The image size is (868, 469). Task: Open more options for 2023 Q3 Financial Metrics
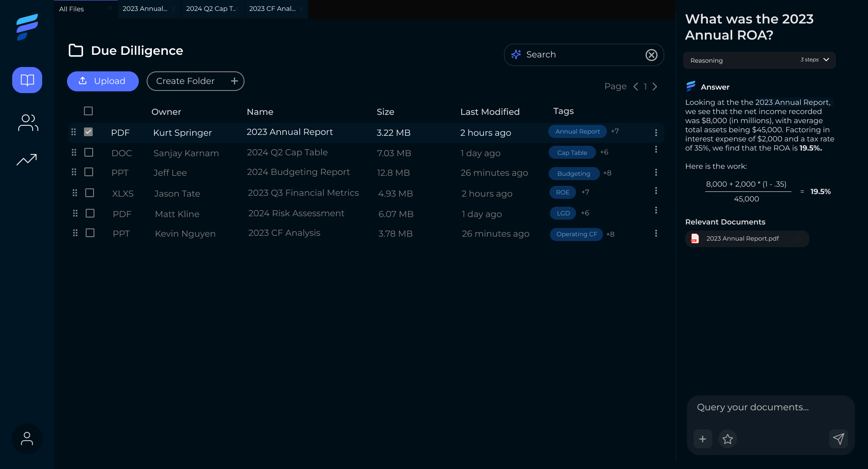click(656, 191)
